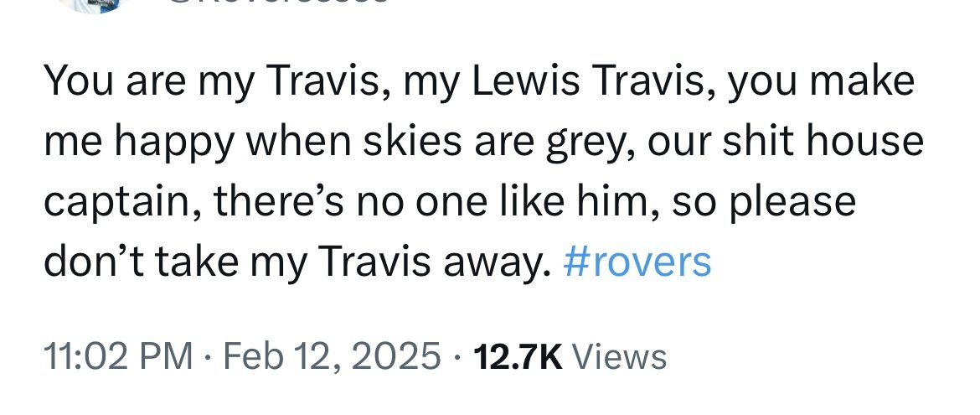Open the #rovers hashtag link

tap(637, 263)
